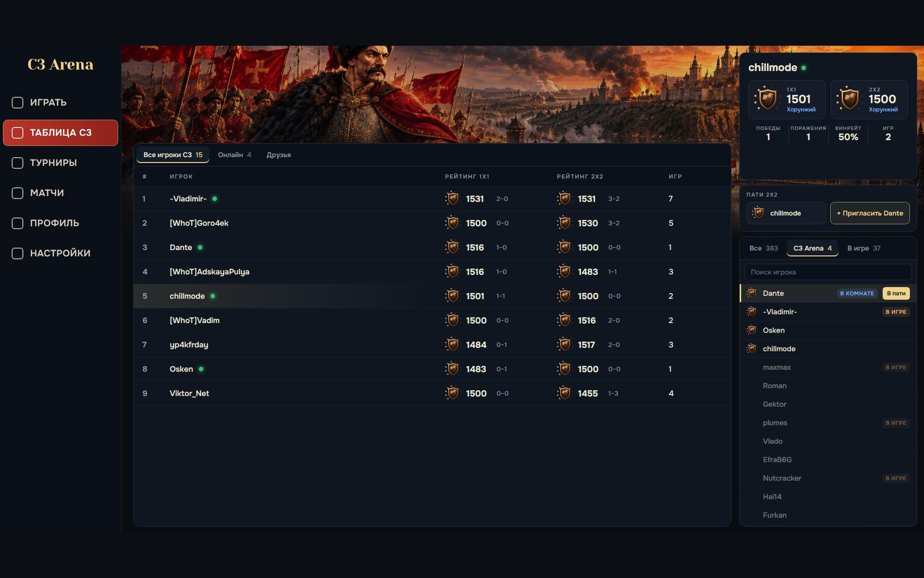Click yp4kfrday 1x1 rank badge
Viewport: 924px width, 578px height.
(x=452, y=344)
